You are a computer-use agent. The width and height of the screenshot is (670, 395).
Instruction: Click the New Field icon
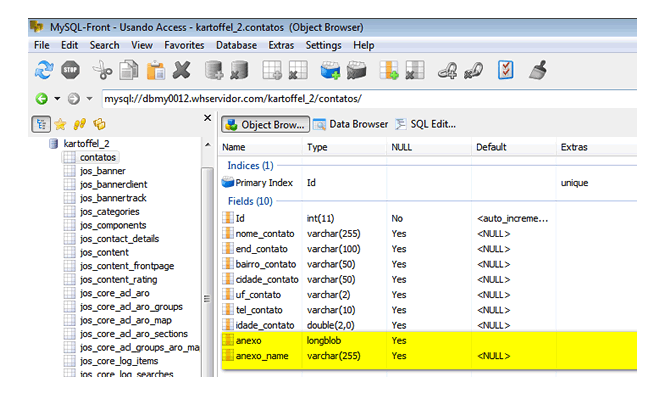(x=389, y=70)
